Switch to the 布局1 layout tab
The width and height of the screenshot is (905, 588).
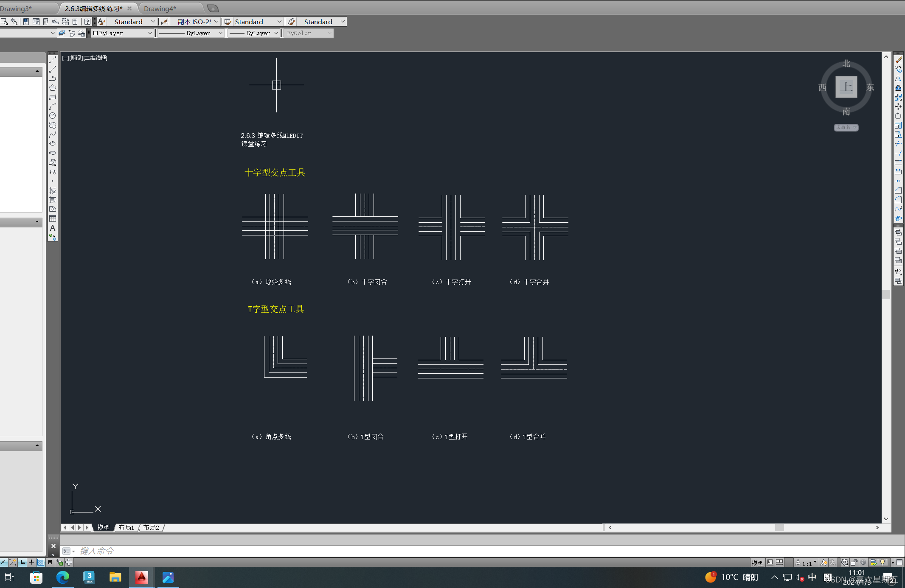[x=126, y=527]
